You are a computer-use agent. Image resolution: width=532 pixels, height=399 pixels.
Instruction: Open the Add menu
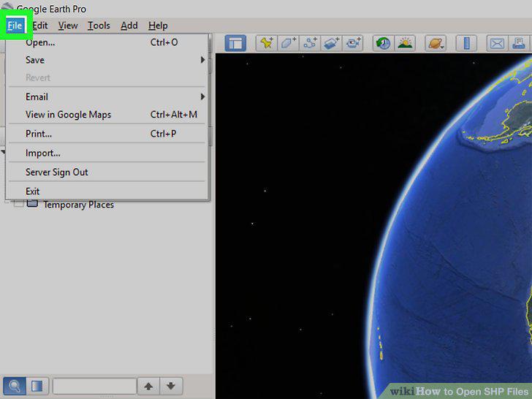click(x=129, y=26)
